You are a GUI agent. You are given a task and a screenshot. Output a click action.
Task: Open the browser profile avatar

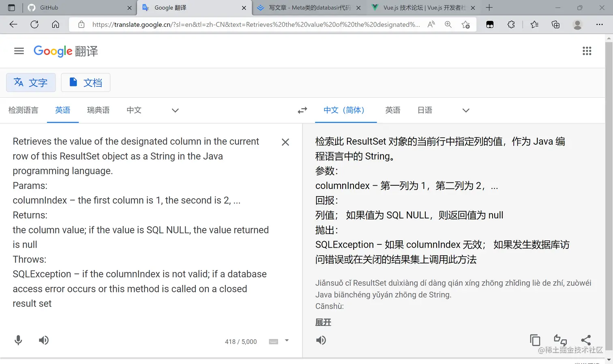[577, 24]
